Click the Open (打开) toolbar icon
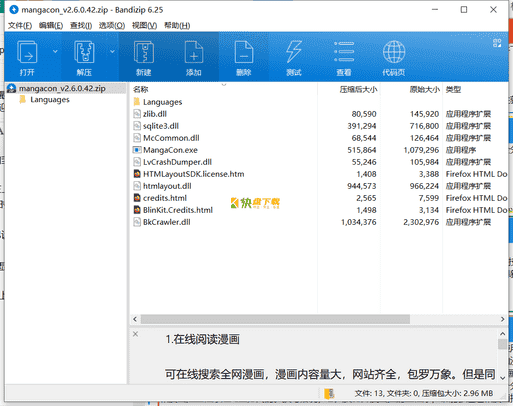This screenshot has width=513, height=406. click(x=27, y=52)
